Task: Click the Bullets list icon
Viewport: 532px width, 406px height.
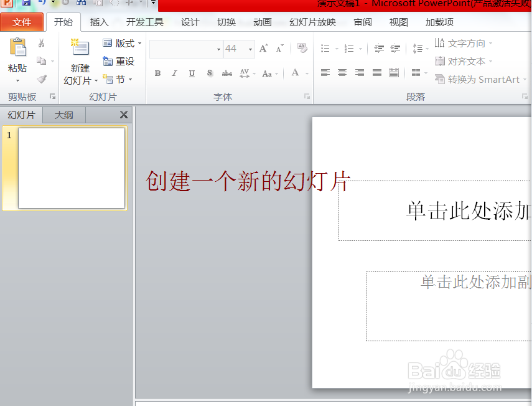Action: 325,49
